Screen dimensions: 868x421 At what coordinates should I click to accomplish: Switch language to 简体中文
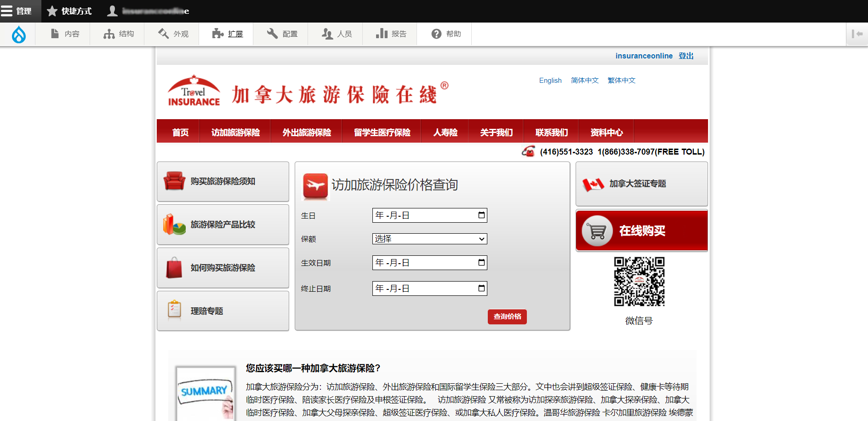coord(585,81)
